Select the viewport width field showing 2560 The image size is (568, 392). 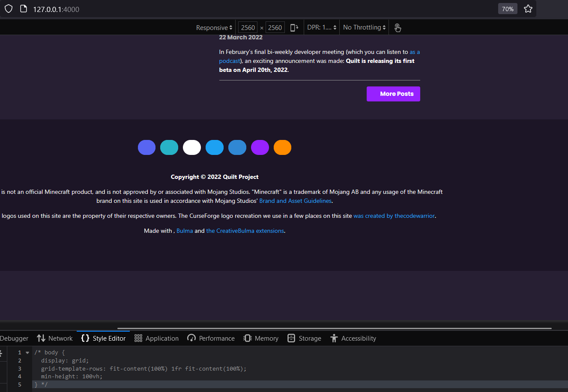248,27
